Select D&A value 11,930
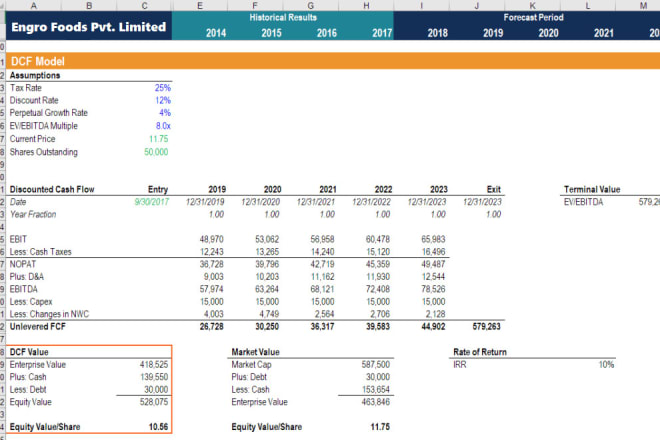The image size is (660, 440). click(378, 277)
